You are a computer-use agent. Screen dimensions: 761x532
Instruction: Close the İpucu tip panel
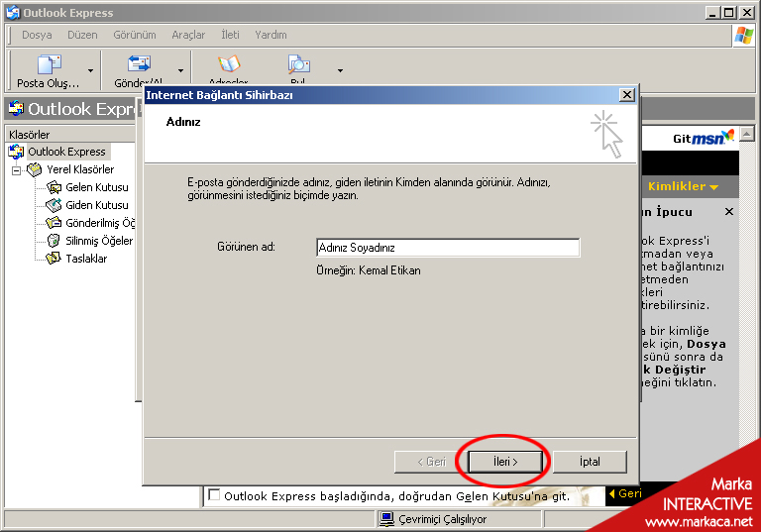click(x=729, y=212)
